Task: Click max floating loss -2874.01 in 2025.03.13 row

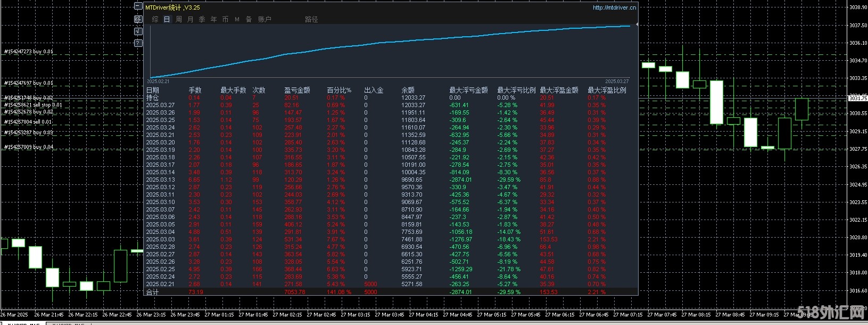Action: pos(460,180)
